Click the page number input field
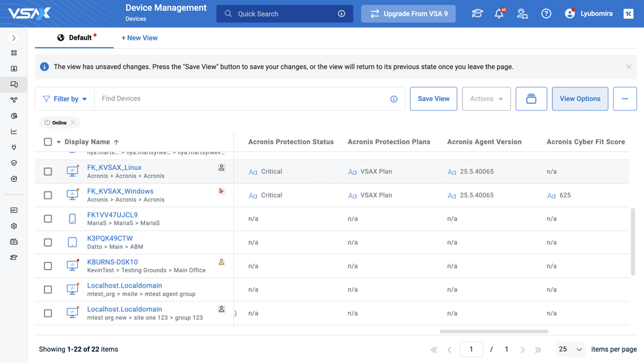This screenshot has height=363, width=644. [x=471, y=349]
